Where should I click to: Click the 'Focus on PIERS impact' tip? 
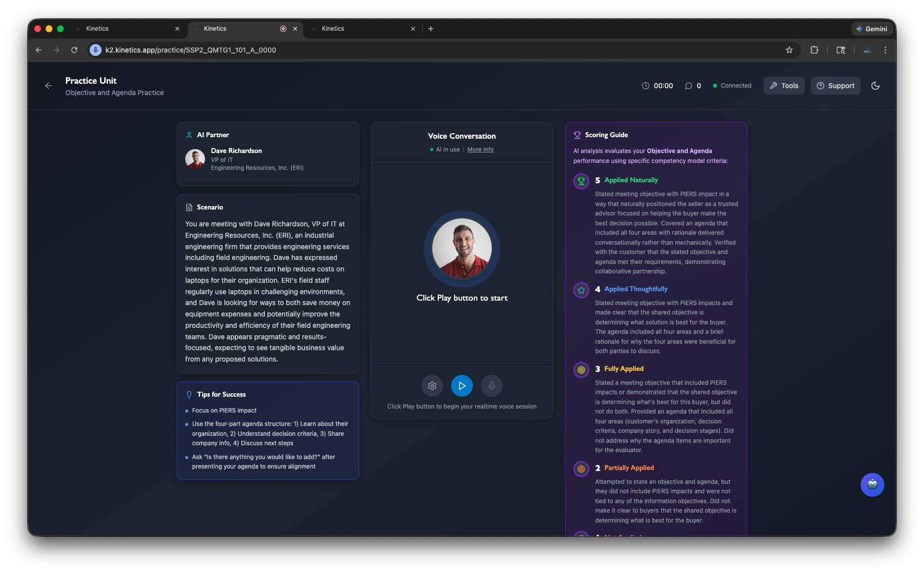[x=224, y=411]
